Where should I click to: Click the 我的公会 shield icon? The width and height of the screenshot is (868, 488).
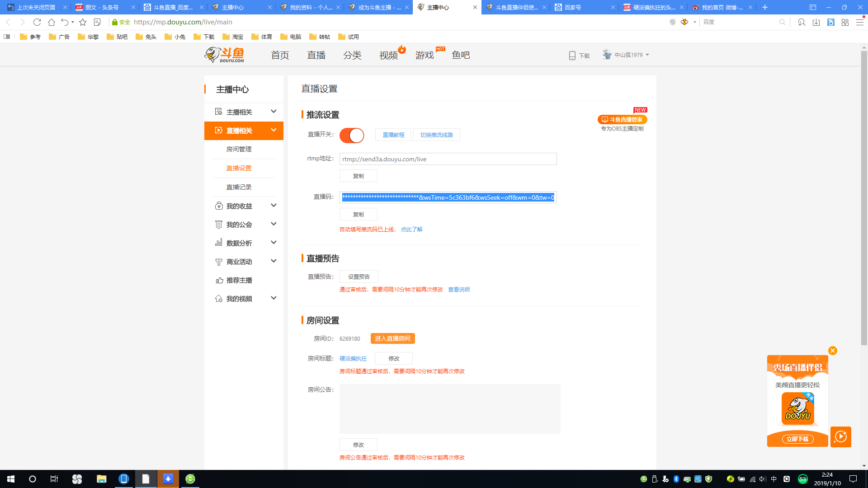tap(218, 224)
